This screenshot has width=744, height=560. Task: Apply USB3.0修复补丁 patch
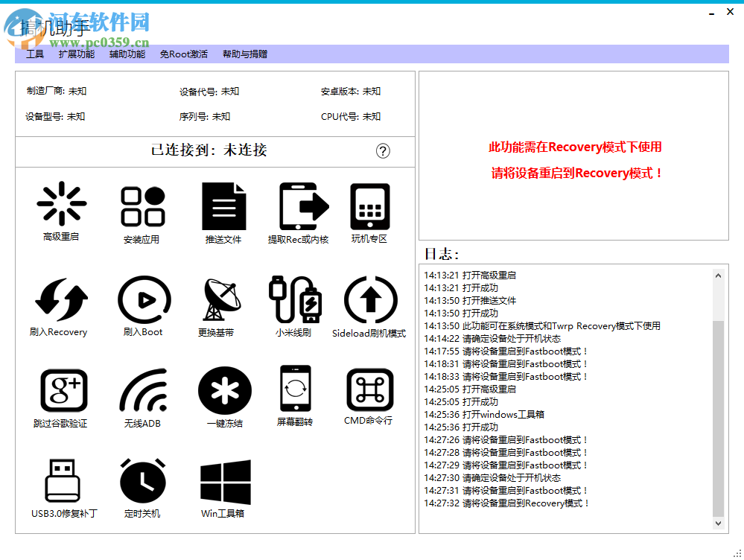(63, 489)
